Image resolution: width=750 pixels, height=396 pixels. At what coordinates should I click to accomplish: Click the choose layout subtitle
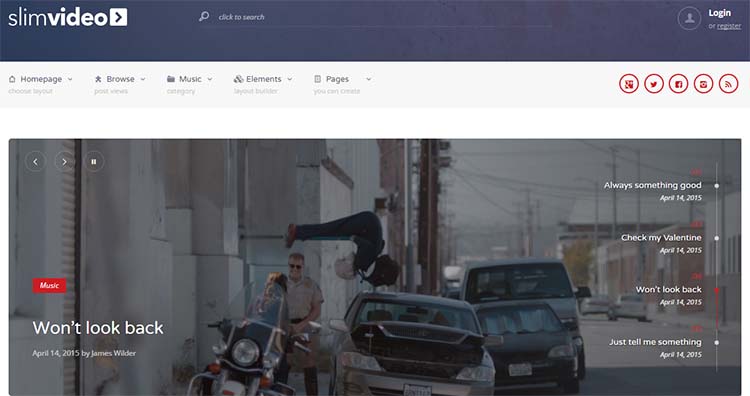point(30,91)
